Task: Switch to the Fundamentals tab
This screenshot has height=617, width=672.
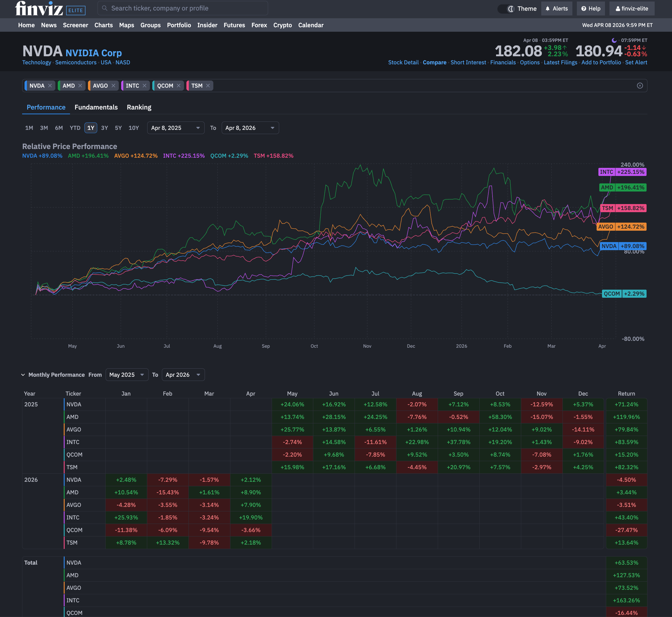Action: (x=96, y=107)
